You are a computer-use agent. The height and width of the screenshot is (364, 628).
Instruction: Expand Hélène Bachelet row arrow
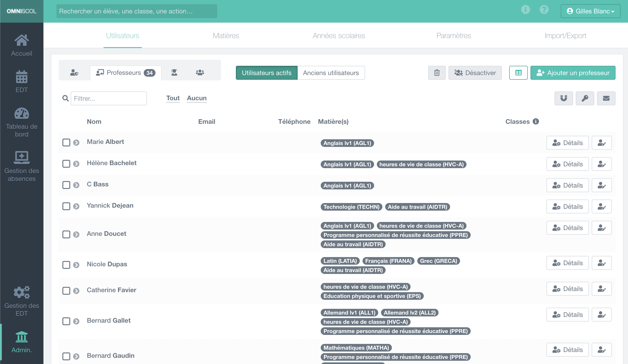pyautogui.click(x=76, y=164)
